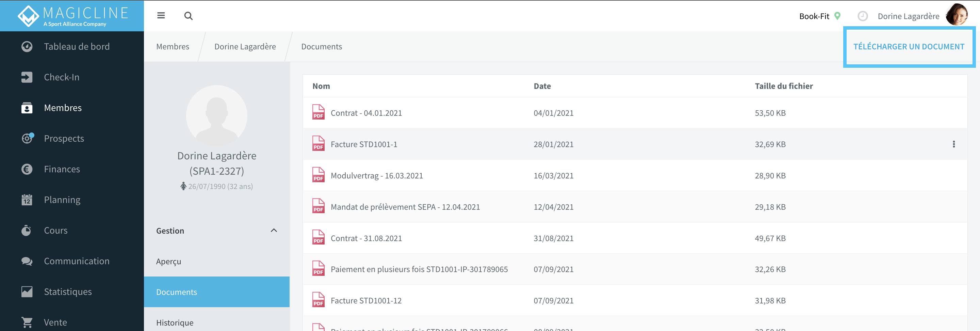Open document Facture STD1001-1

click(364, 144)
